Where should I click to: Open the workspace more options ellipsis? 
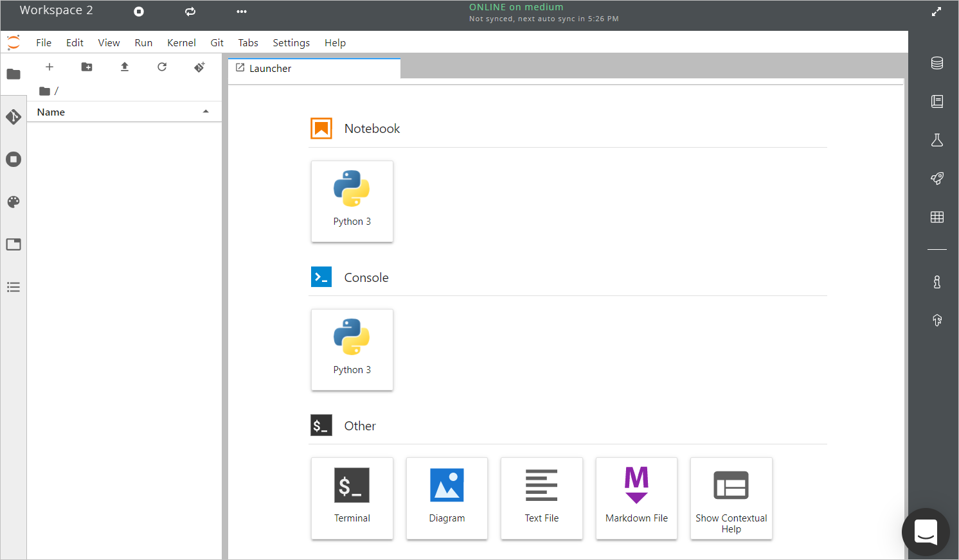coord(242,12)
